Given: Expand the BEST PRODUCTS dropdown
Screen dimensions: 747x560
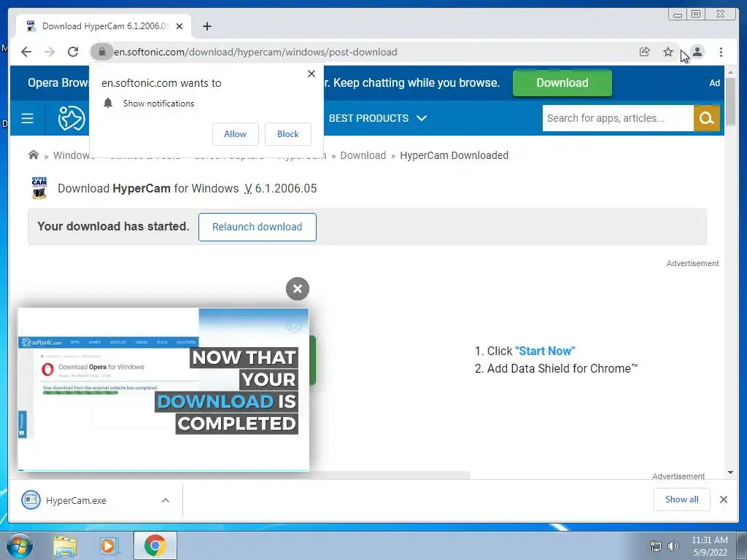Looking at the screenshot, I should click(x=378, y=118).
